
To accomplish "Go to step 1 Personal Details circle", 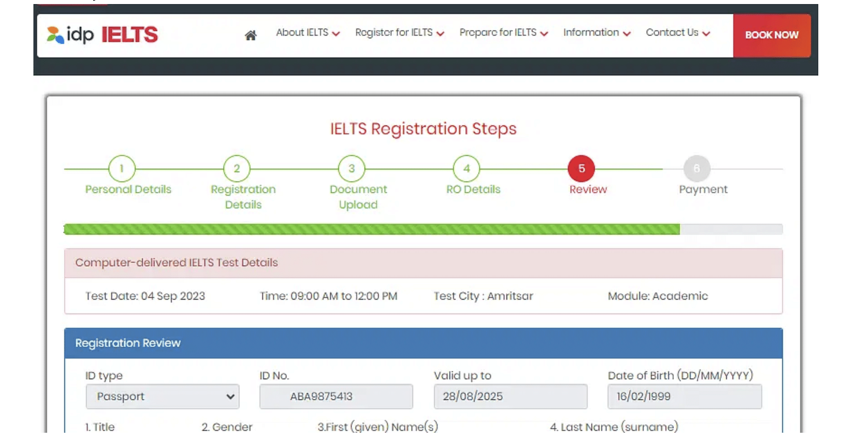I will (122, 169).
